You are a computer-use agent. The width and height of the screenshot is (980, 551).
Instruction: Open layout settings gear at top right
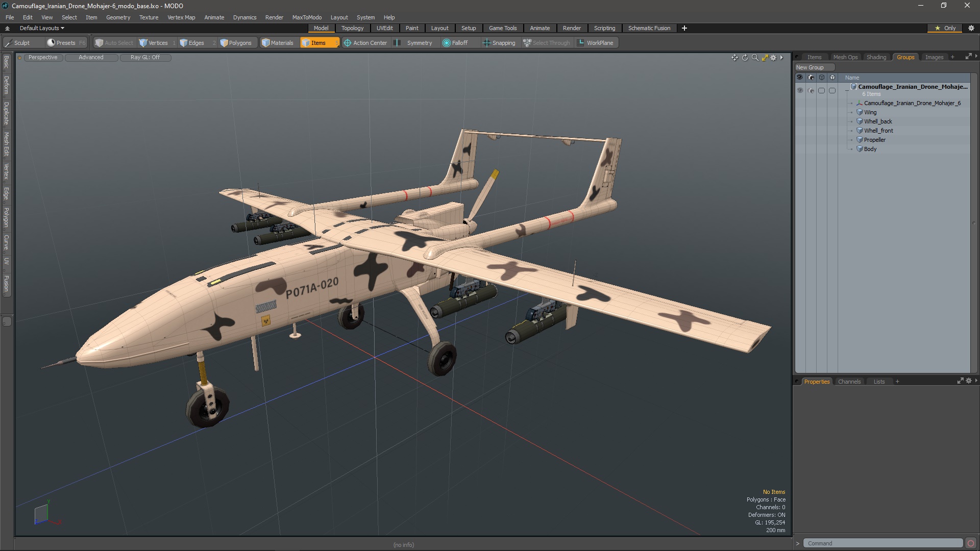click(x=971, y=28)
